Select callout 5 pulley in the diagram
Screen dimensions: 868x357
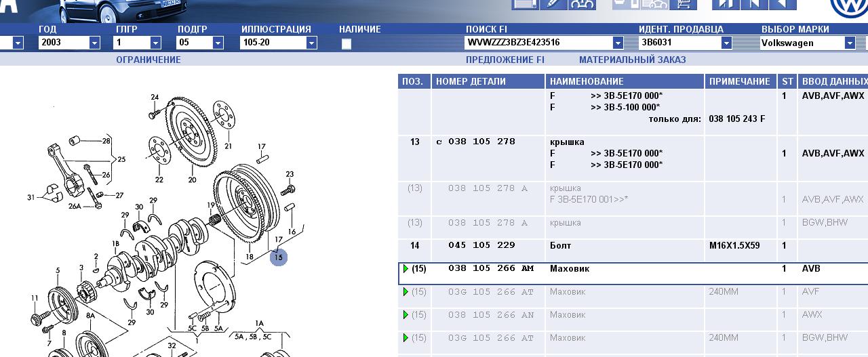(58, 271)
